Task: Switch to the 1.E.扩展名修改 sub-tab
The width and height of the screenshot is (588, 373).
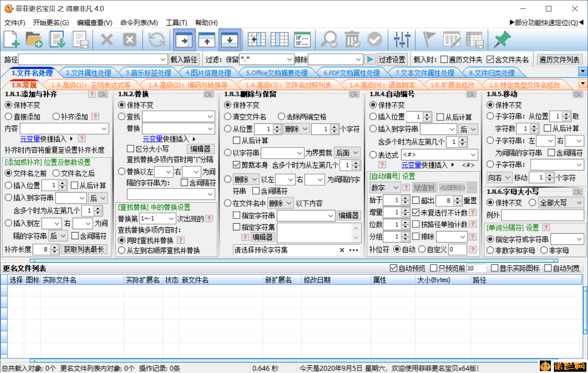Action: tap(452, 85)
